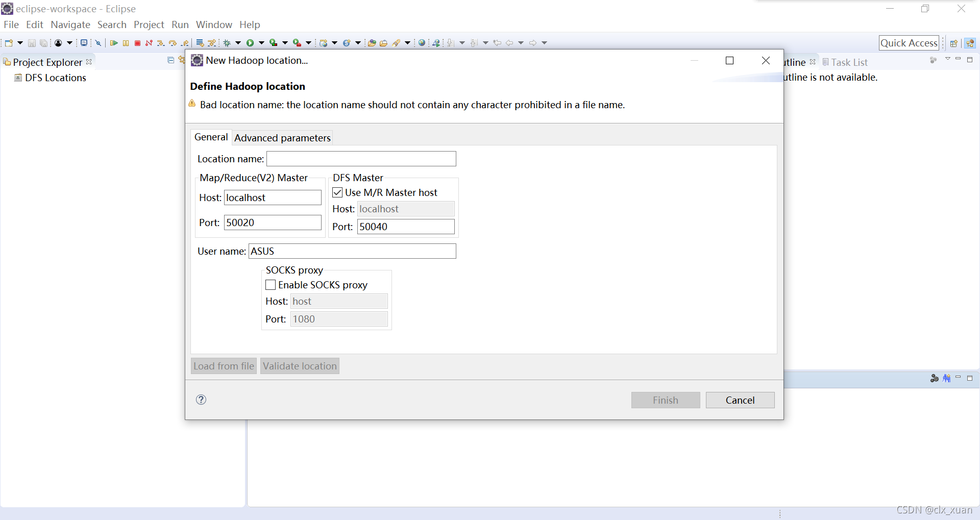Click the Forward navigation arrow icon
Viewport: 980px width, 520px height.
click(533, 43)
